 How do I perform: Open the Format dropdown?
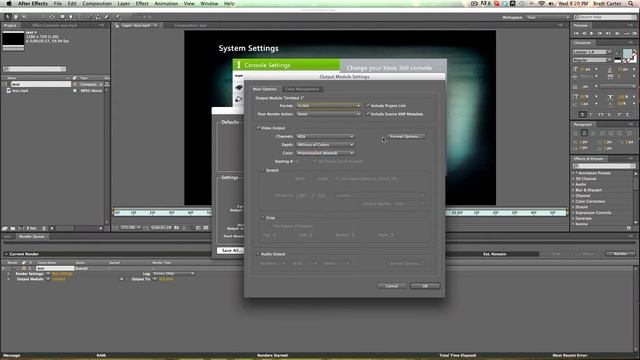tap(328, 106)
